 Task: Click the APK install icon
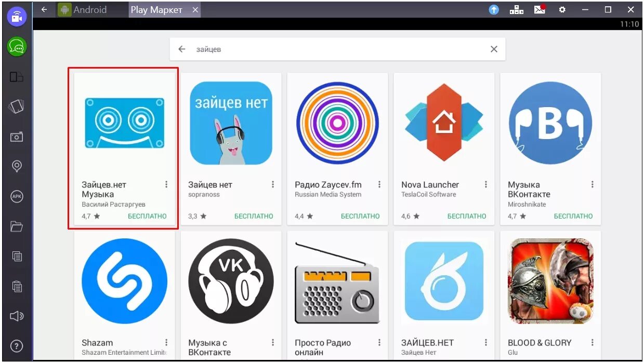(17, 196)
